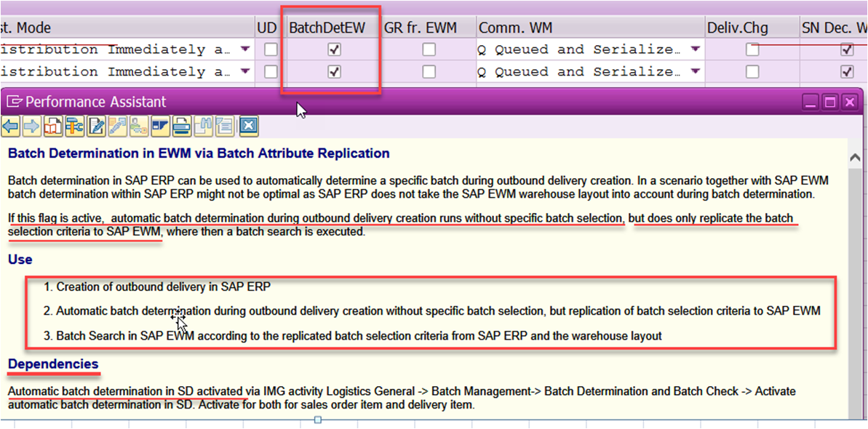Viewport: 868px width, 429px height.
Task: Click the Performance Assistant window menu icon
Action: 15,101
